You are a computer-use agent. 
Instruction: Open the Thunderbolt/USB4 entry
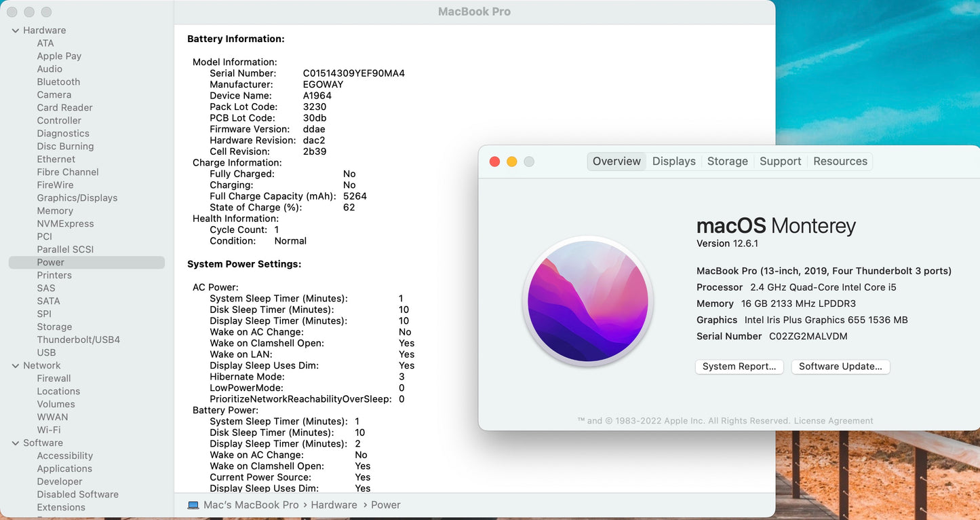78,340
